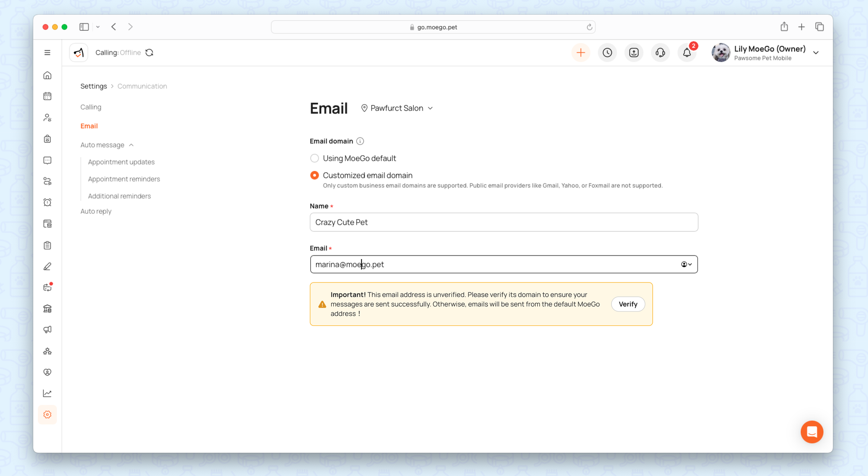This screenshot has height=476, width=868.
Task: Open the workflow route sidebar icon
Action: tap(47, 181)
